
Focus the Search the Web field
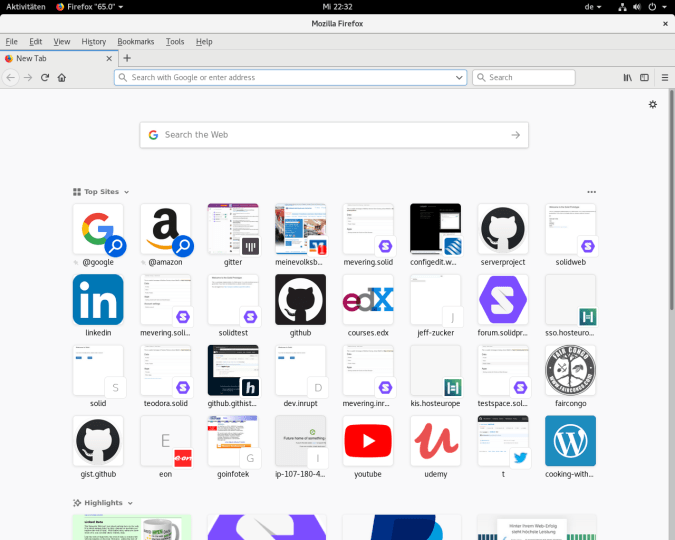point(334,135)
